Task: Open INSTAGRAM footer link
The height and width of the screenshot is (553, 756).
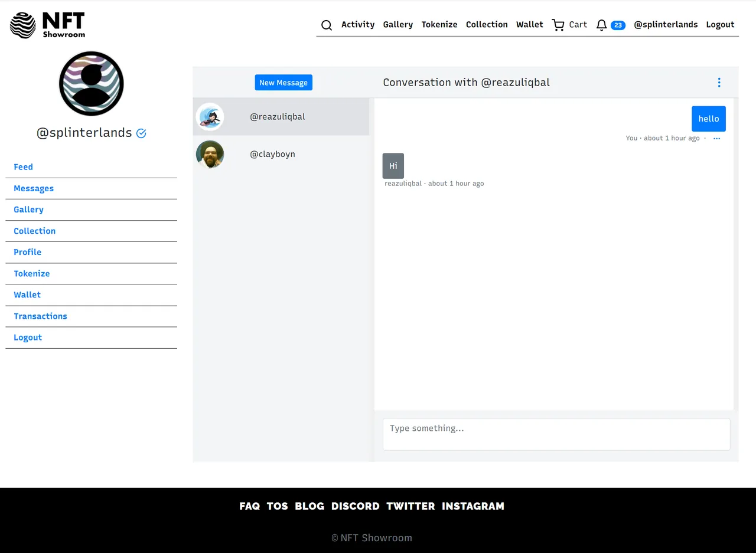Action: click(x=473, y=506)
